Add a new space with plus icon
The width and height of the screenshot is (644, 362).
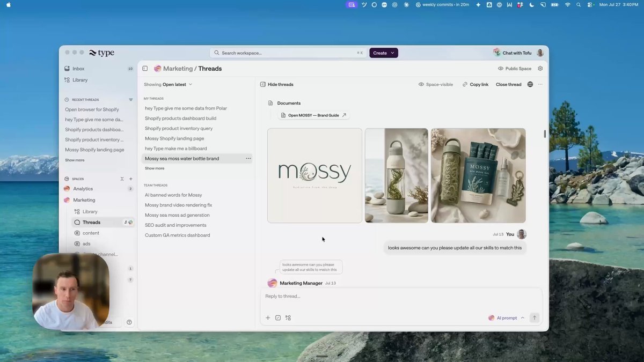[x=130, y=179]
